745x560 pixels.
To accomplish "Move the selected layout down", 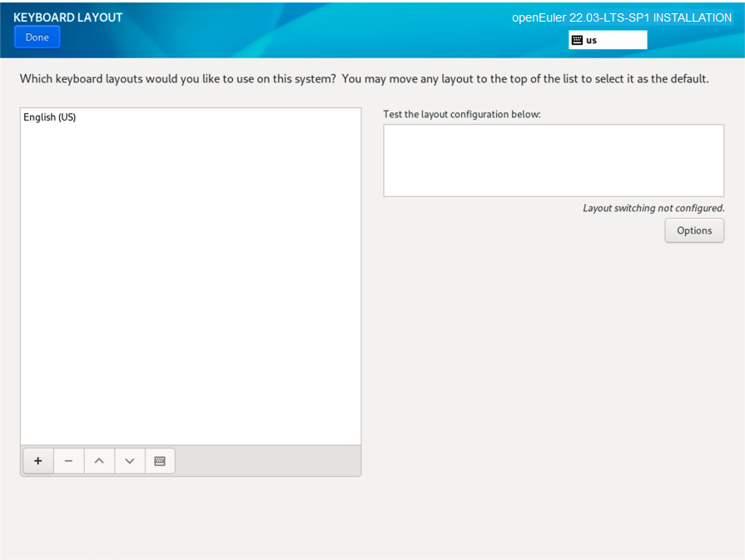I will click(130, 461).
